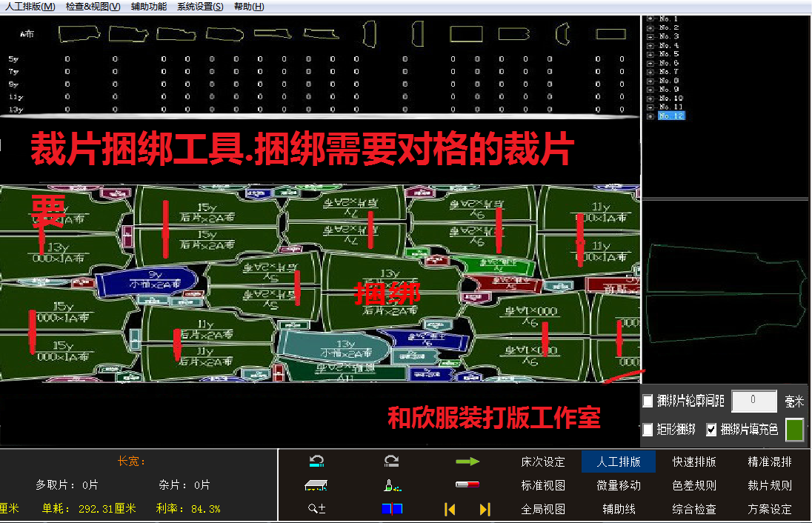Click the Undo arrow icon
Screen dimensions: 812x523
click(x=317, y=460)
